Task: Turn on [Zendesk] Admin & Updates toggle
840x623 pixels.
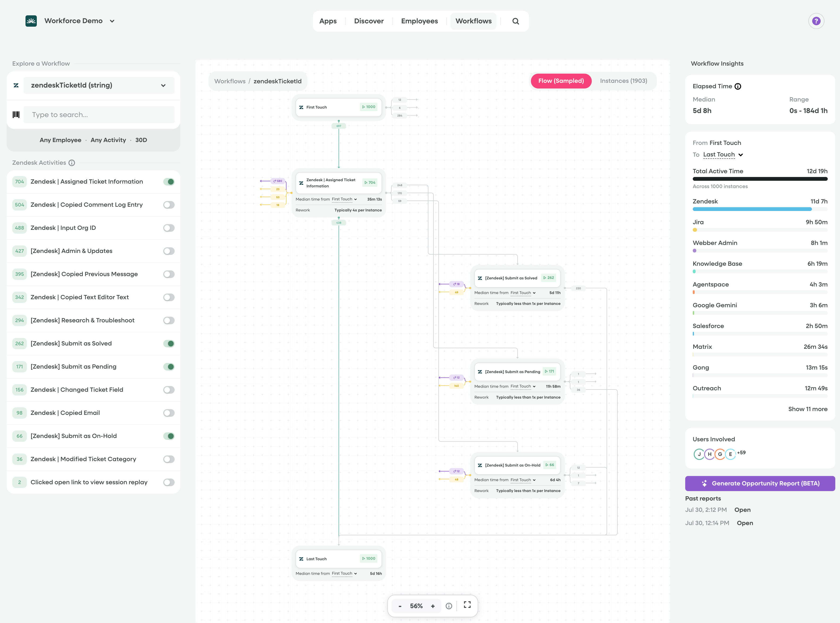Action: (x=169, y=251)
